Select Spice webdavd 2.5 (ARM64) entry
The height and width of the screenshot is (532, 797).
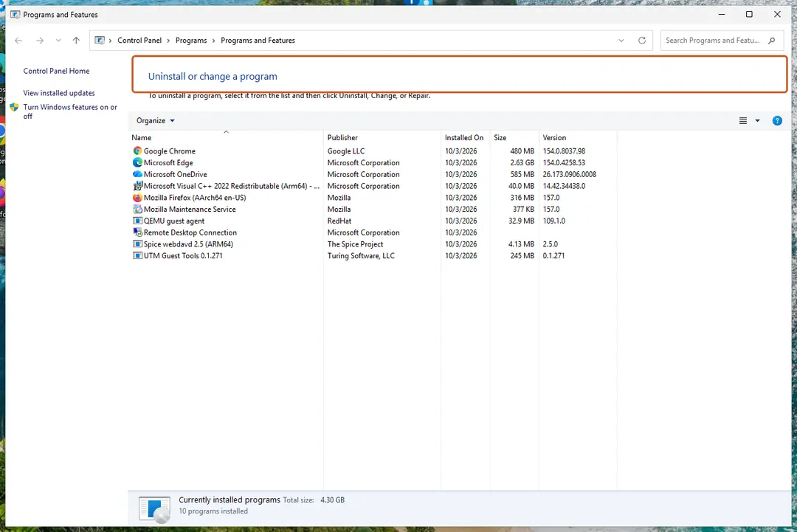coord(188,244)
